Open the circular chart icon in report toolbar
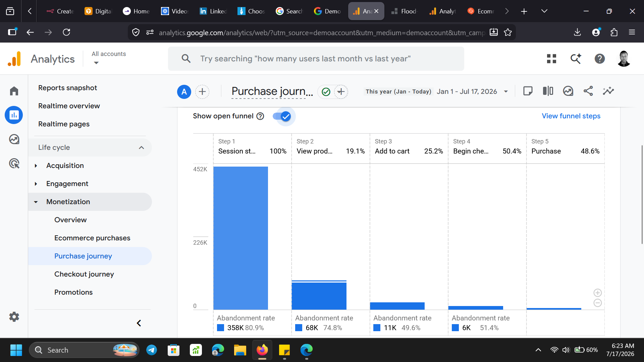This screenshot has width=644, height=362. 568,91
